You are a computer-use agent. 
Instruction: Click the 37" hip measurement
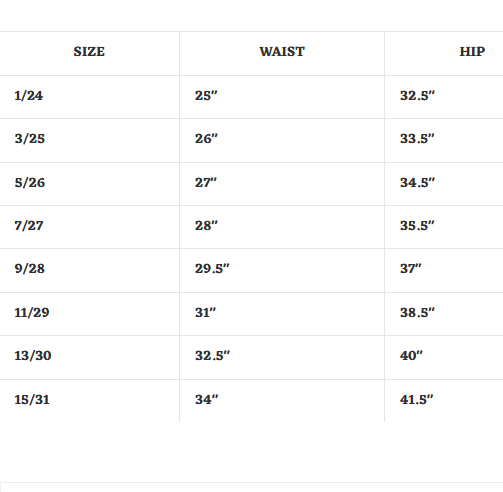[x=411, y=269]
